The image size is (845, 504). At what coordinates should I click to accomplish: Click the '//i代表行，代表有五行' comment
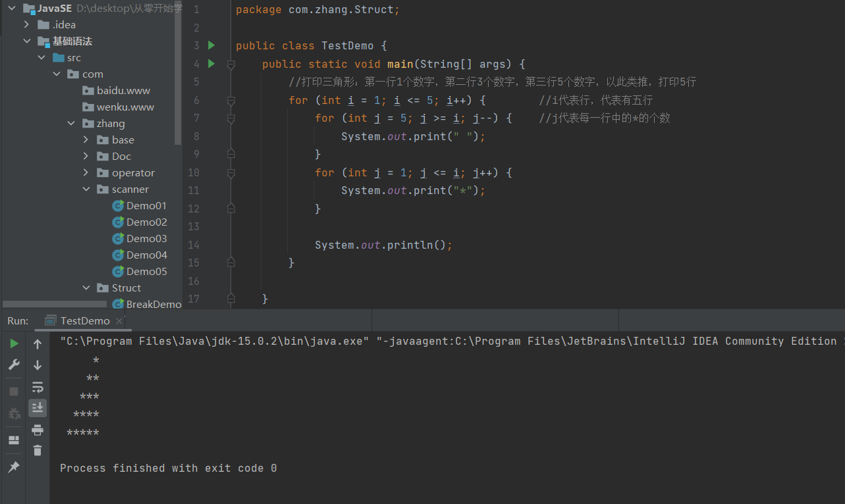(596, 100)
